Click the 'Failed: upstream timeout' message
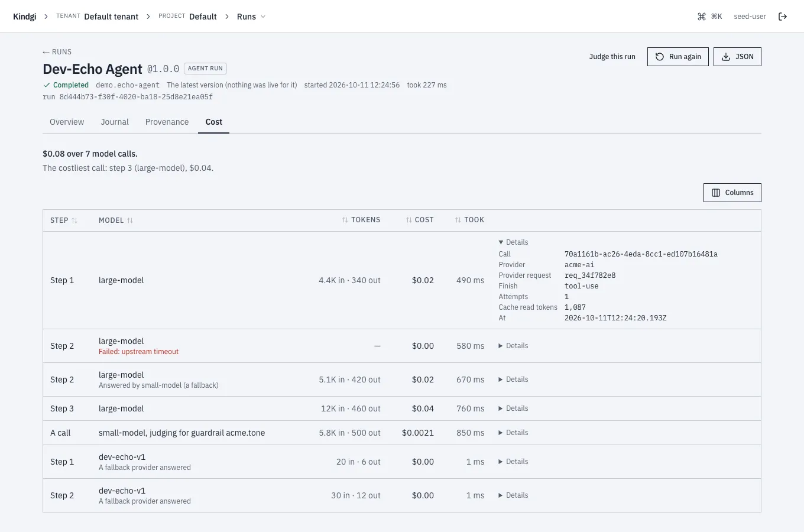Screen dimensions: 804x532 pyautogui.click(x=138, y=352)
